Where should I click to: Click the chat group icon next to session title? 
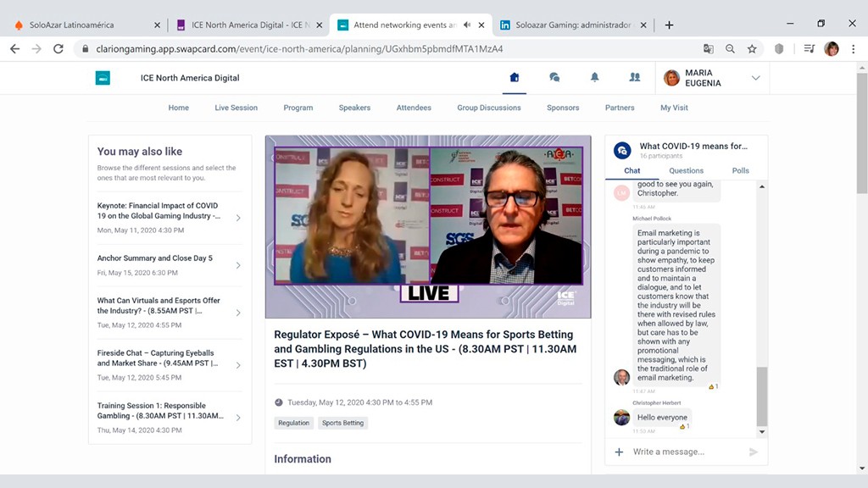tap(622, 151)
